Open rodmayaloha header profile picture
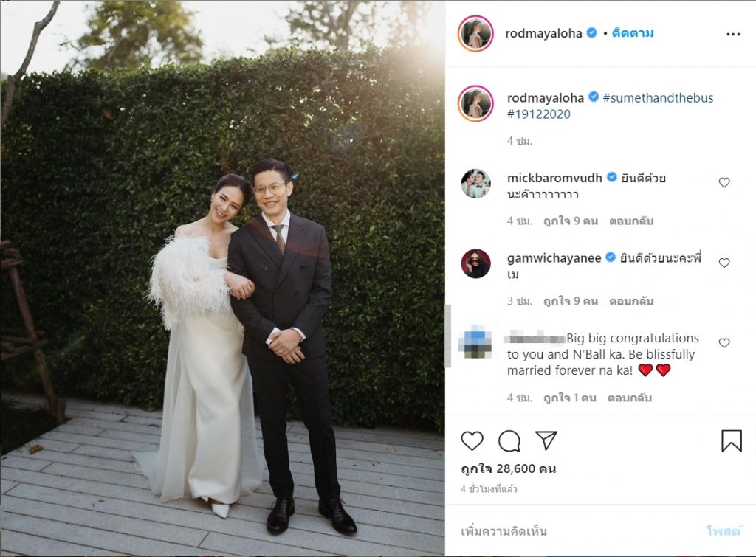Image resolution: width=756 pixels, height=557 pixels. pos(475,33)
